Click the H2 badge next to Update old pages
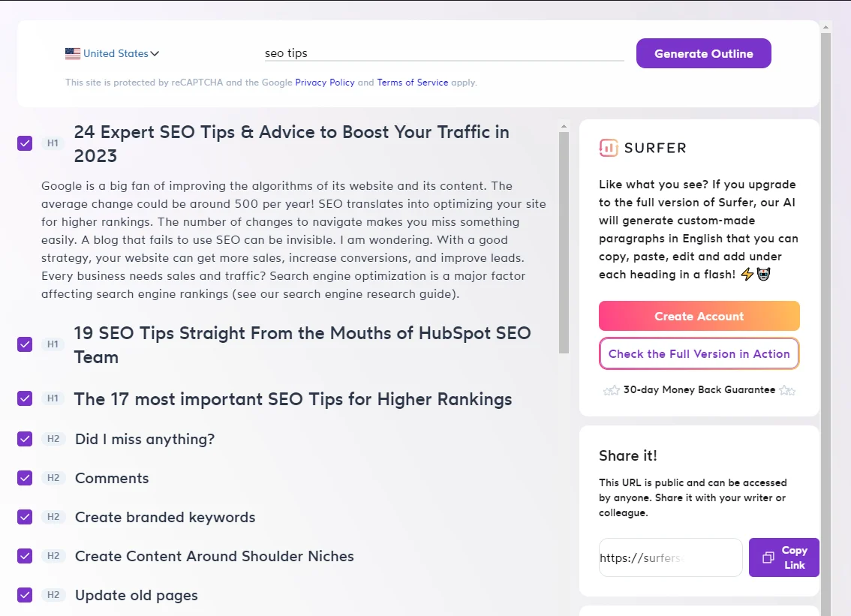Viewport: 851px width, 616px height. [53, 595]
